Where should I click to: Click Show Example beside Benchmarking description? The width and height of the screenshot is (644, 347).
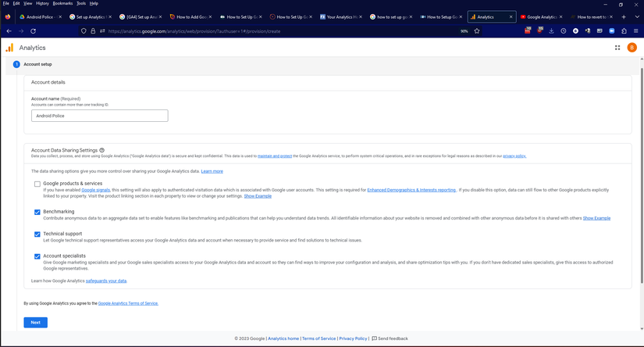[x=596, y=218]
